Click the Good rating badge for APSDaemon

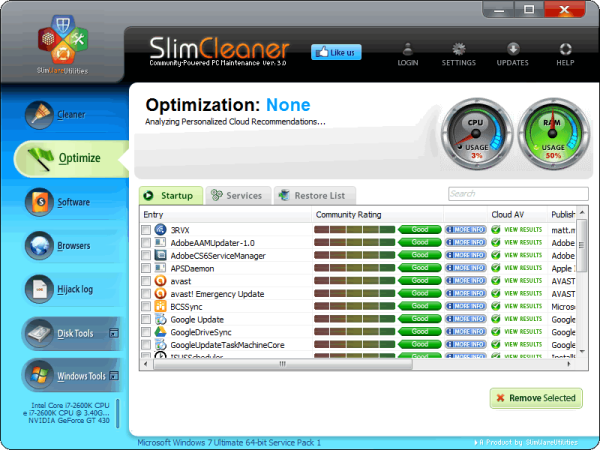[420, 268]
